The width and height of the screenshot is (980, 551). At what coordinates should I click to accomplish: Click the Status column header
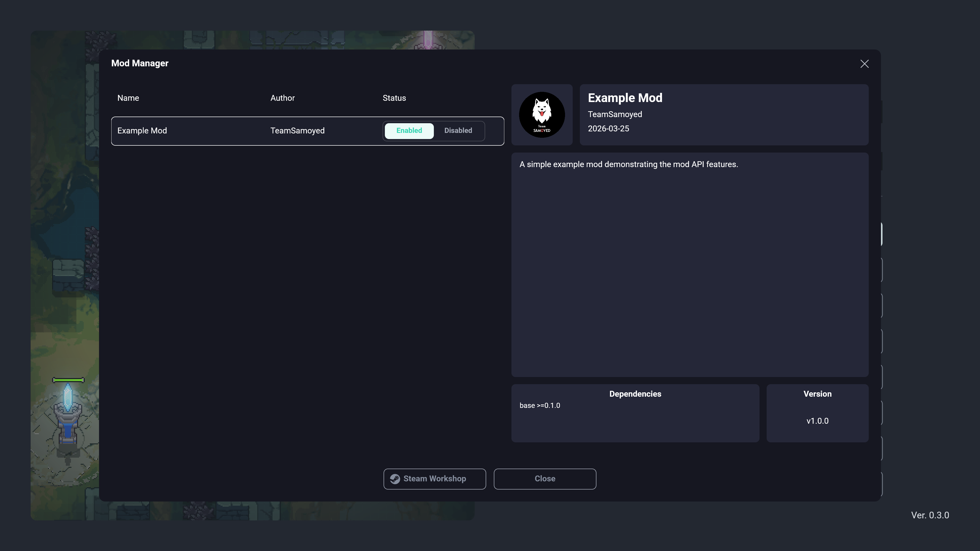[394, 98]
